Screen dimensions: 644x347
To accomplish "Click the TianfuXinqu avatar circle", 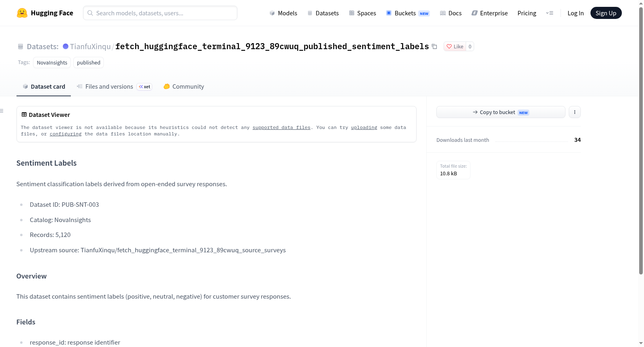I will point(66,46).
